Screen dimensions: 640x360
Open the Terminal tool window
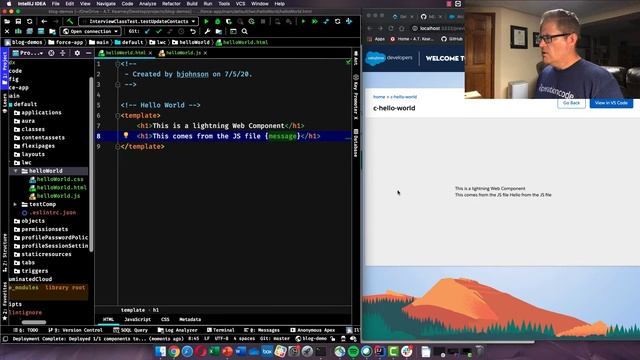(x=220, y=330)
